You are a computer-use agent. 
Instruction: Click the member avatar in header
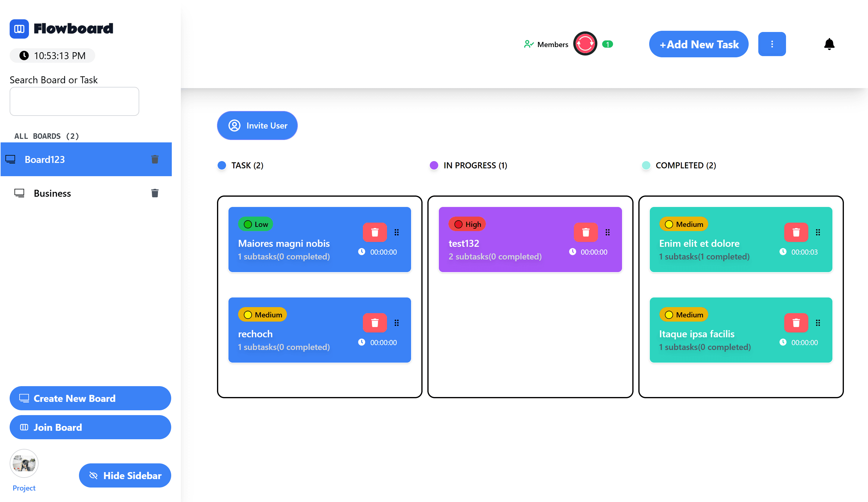pyautogui.click(x=585, y=44)
